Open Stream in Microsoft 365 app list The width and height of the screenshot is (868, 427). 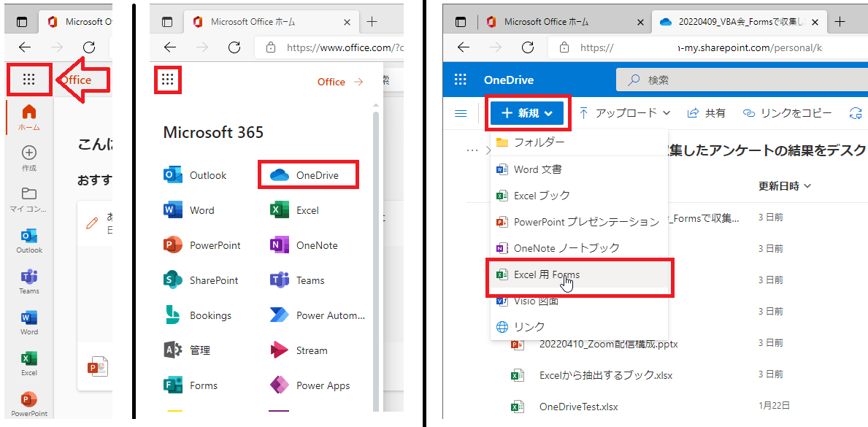(x=299, y=350)
